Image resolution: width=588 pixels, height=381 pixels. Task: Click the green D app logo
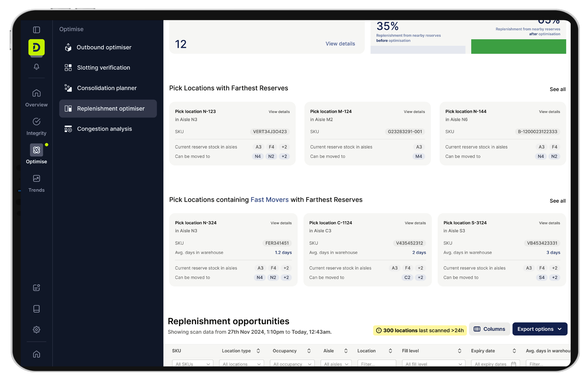(x=36, y=47)
